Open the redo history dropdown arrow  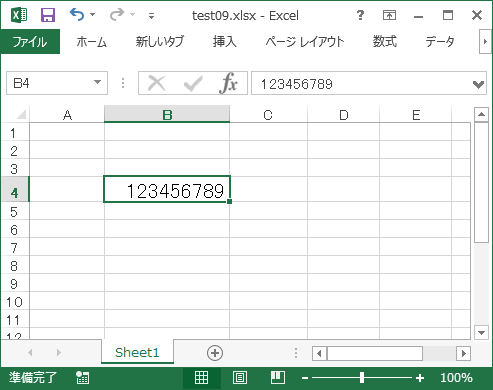[133, 15]
